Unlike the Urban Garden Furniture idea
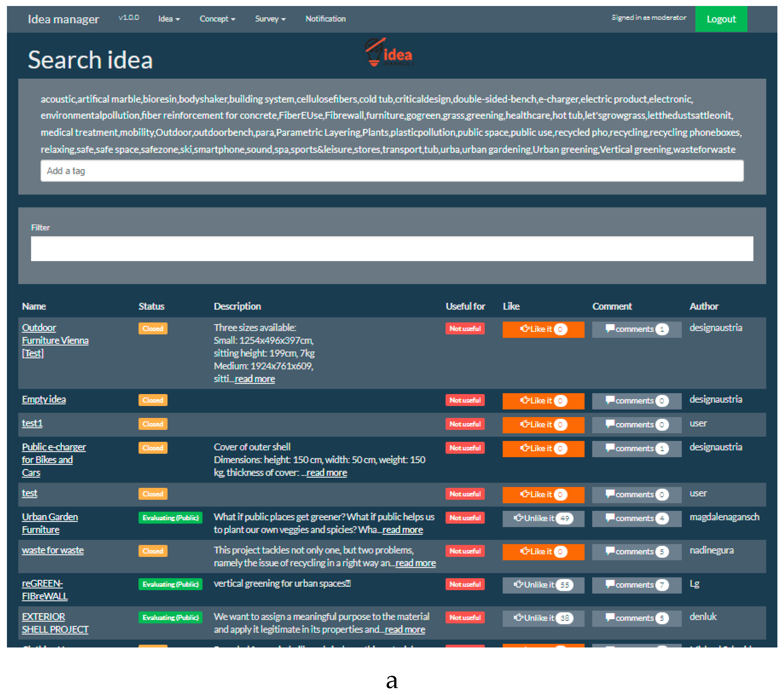Screen dimensions: 784x695 click(x=543, y=518)
